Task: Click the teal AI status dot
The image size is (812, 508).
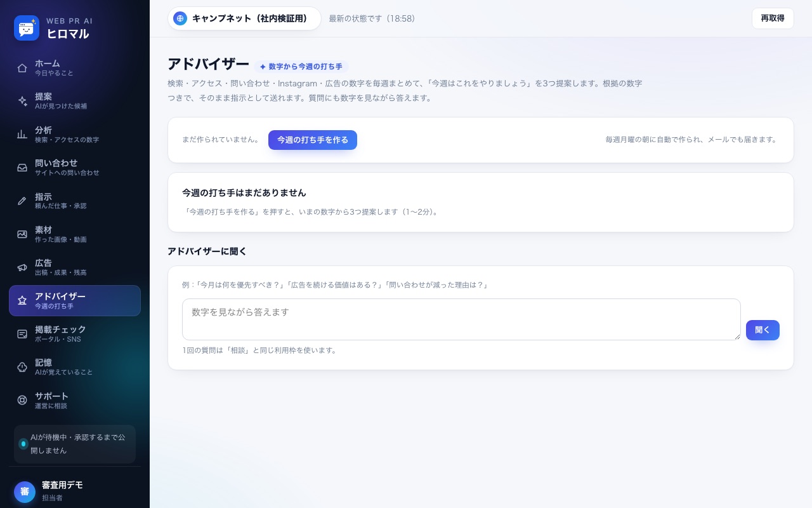Action: pyautogui.click(x=23, y=444)
